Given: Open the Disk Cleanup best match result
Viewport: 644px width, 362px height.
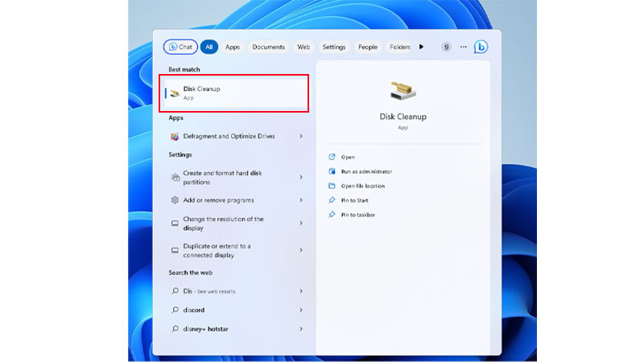Looking at the screenshot, I should 236,93.
